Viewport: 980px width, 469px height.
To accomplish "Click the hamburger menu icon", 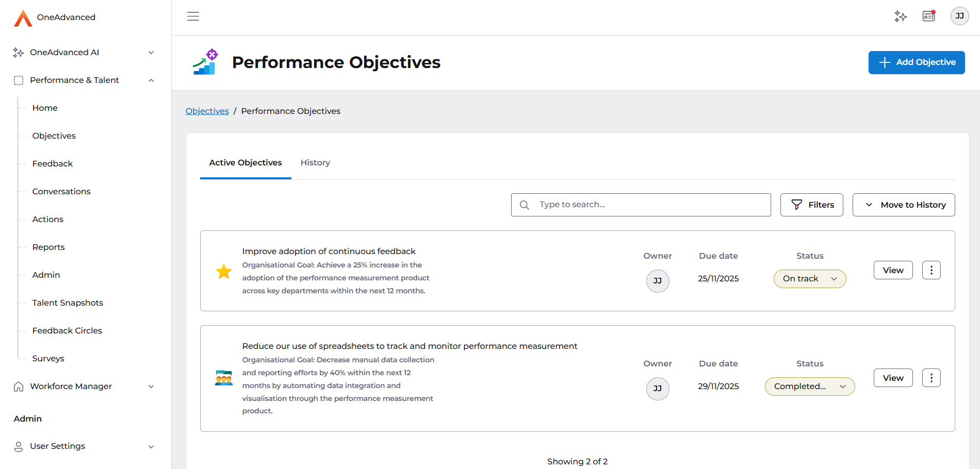I will click(193, 16).
